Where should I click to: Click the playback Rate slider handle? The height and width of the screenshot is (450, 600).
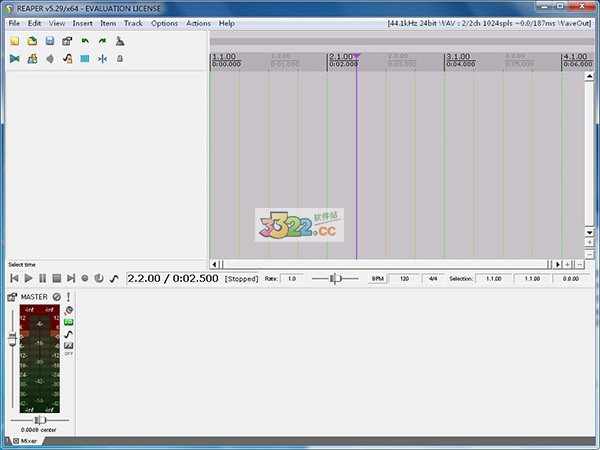336,278
